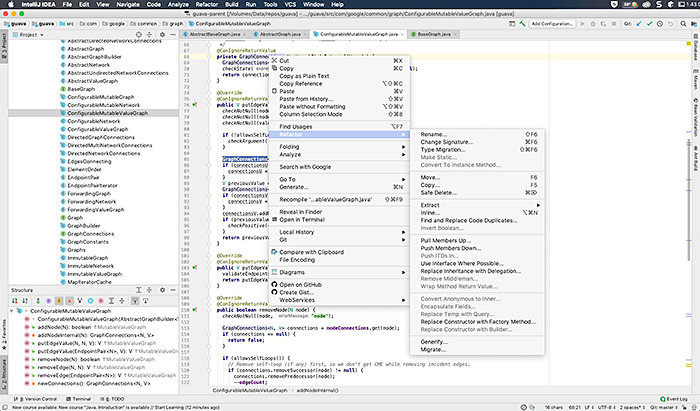Select Rename… in the Refactor submenu

(434, 134)
